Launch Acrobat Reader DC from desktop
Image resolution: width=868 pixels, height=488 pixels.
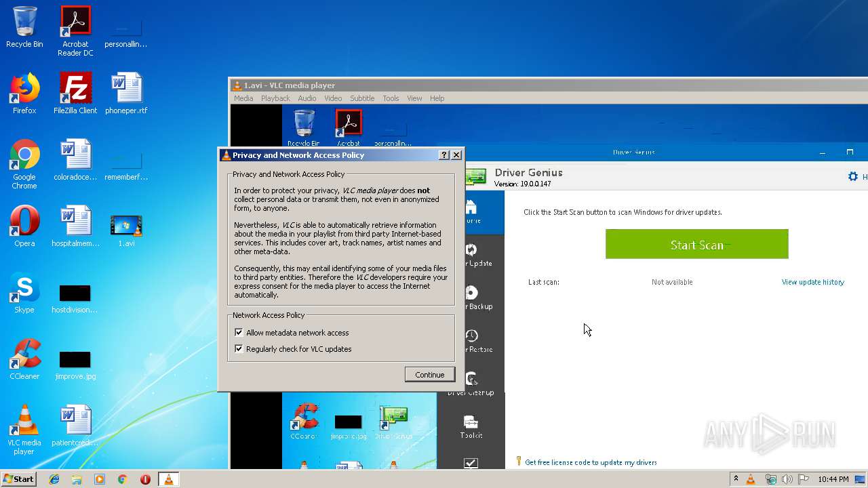click(75, 31)
